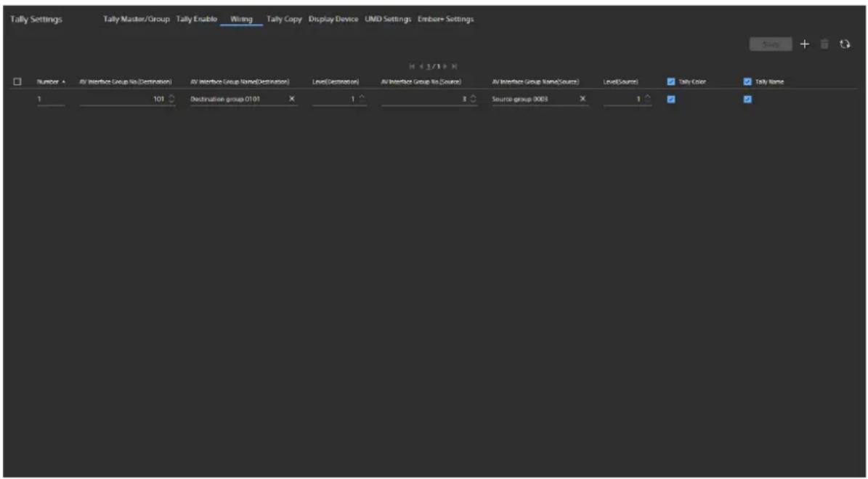This screenshot has height=479, width=868.
Task: Clear the Source group 0003 name field
Action: click(583, 99)
